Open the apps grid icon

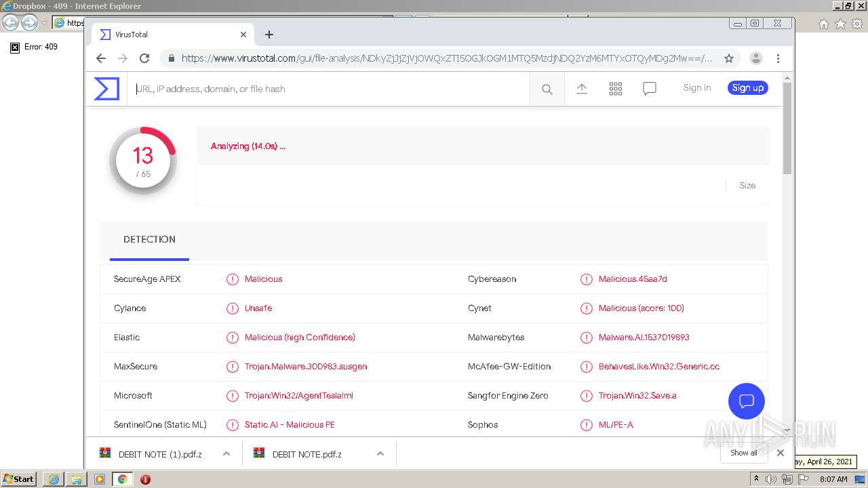[616, 89]
